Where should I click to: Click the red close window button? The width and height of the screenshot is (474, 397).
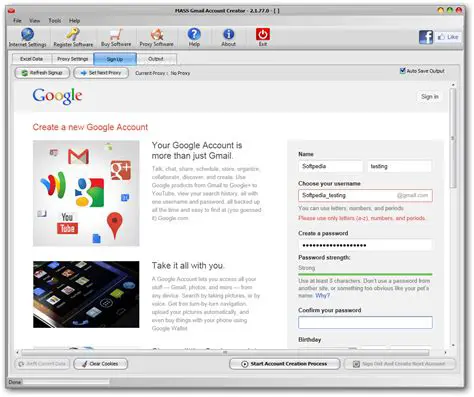click(459, 10)
